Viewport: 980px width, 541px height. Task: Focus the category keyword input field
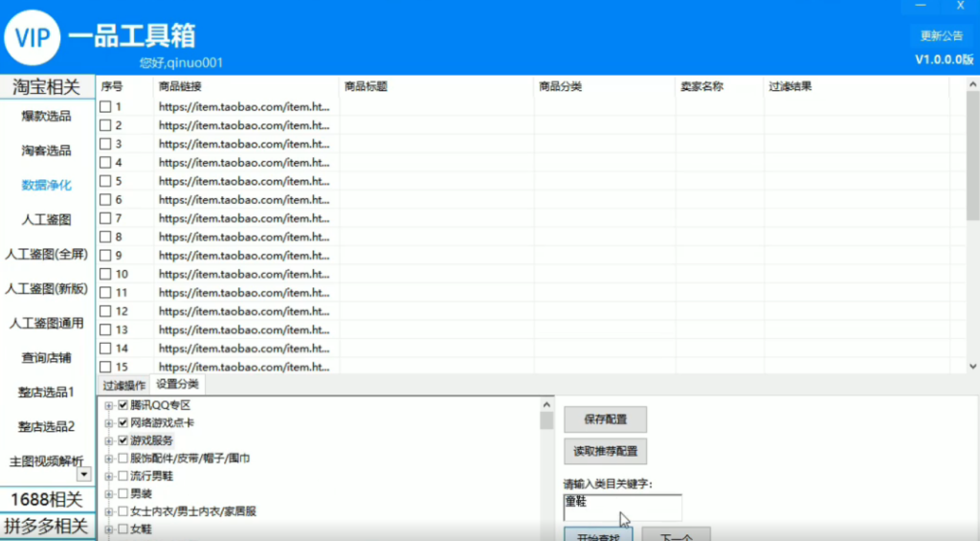point(622,507)
